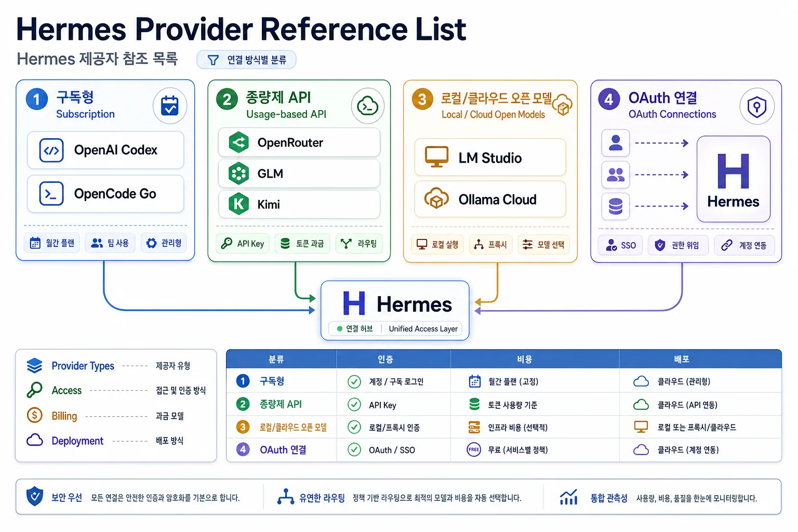Screen dimensions: 798x532
Task: Click the Billing dollar coin icon
Action: coord(34,415)
